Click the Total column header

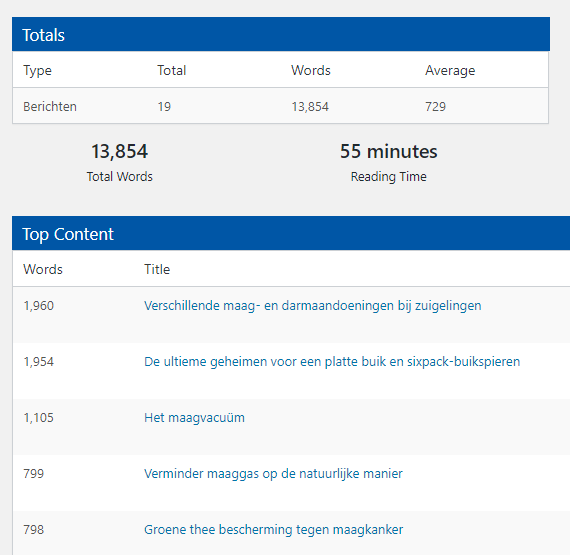coord(172,70)
